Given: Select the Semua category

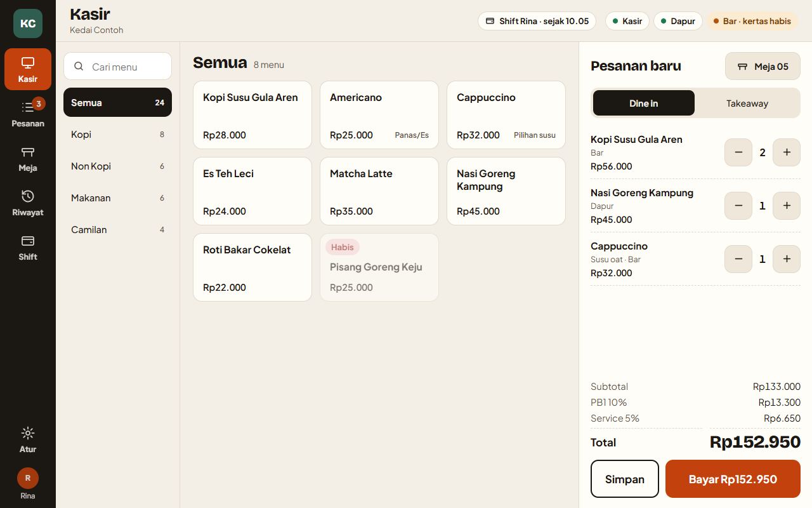Looking at the screenshot, I should (117, 102).
